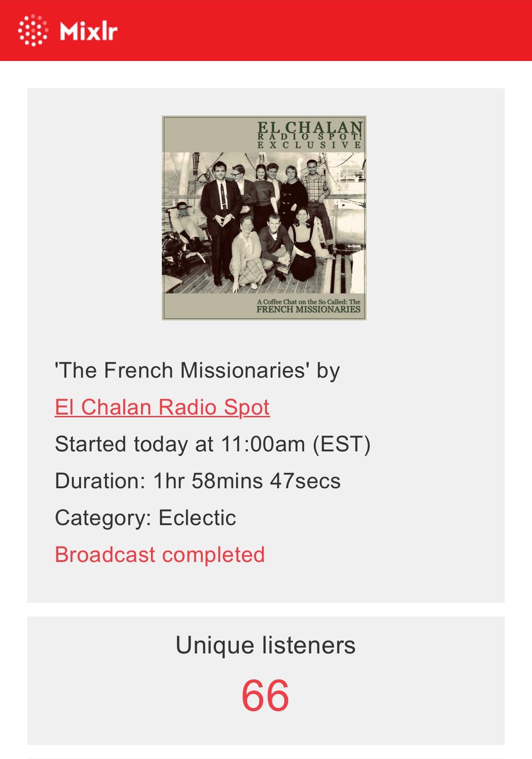Click the red 'Broadcast completed' status
The image size is (532, 759).
160,555
